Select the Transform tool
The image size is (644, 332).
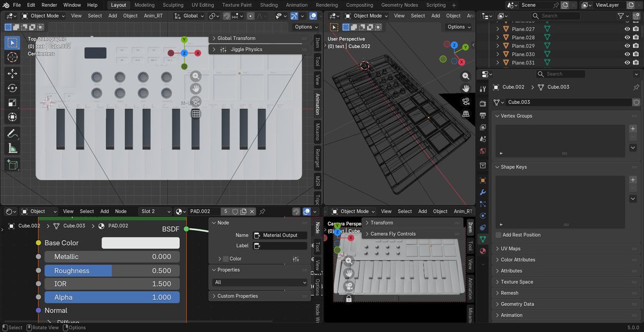pos(12,117)
